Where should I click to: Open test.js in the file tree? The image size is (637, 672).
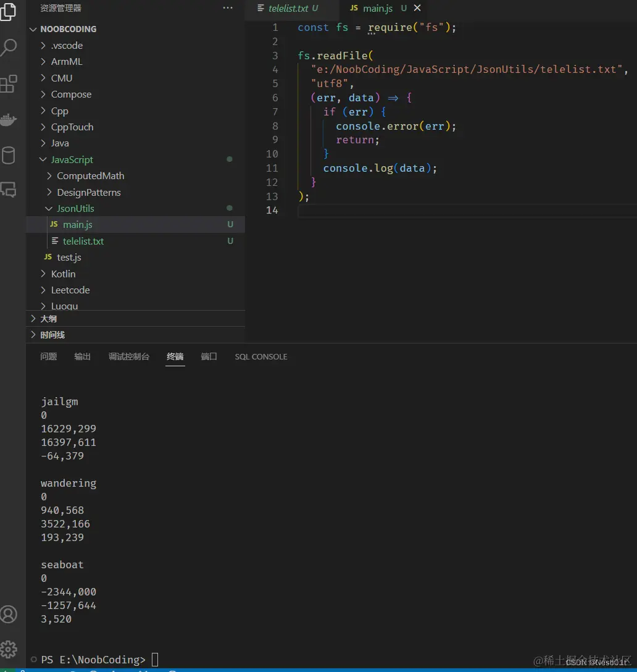pyautogui.click(x=135, y=257)
